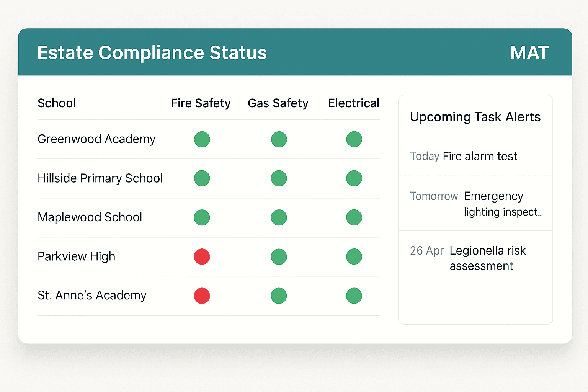This screenshot has height=392, width=588.
Task: Click St. Anne's Academy Electrical dot
Action: (x=354, y=296)
